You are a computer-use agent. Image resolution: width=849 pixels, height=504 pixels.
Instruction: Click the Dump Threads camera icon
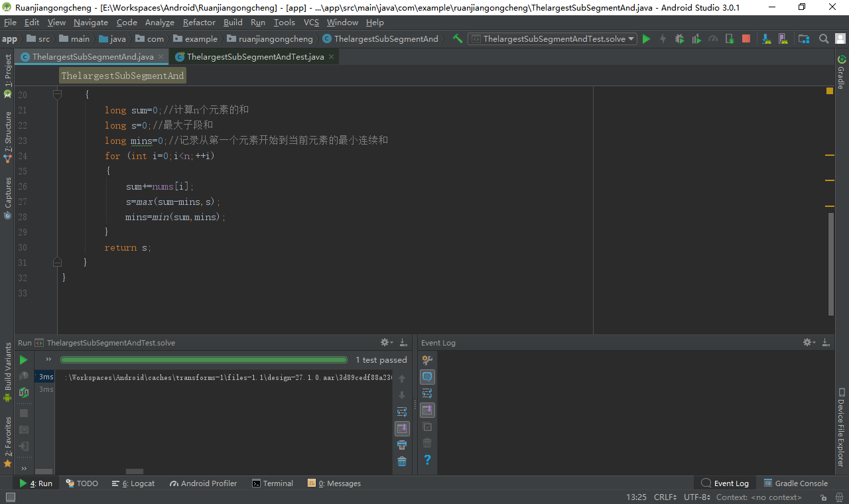[24, 430]
